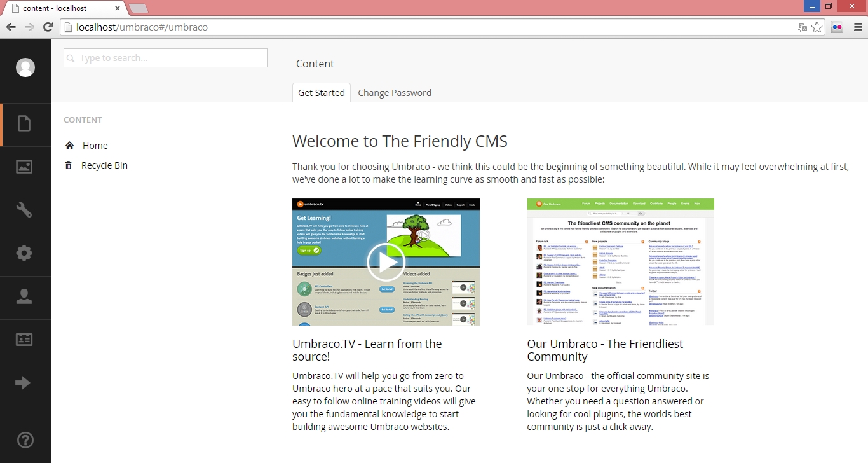
Task: Open the Media section image icon
Action: 24,167
